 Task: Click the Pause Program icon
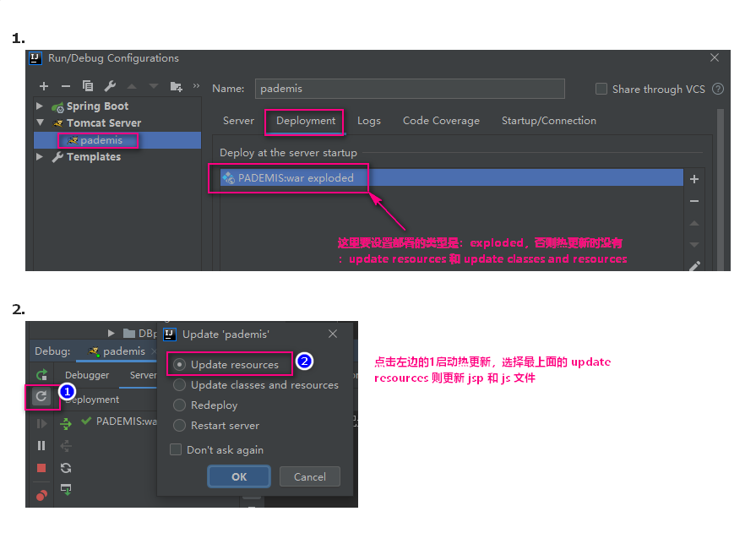[41, 446]
